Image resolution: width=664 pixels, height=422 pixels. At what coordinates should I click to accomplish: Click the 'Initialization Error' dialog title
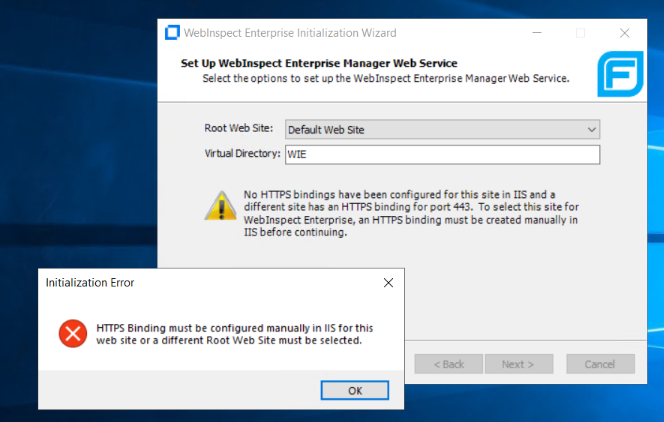[x=90, y=283]
